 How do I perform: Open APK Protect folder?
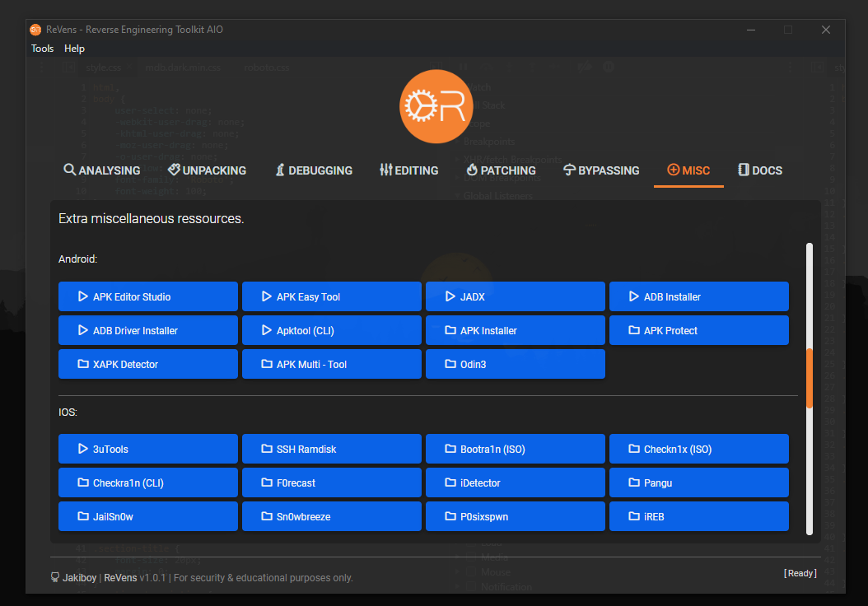[x=699, y=330]
